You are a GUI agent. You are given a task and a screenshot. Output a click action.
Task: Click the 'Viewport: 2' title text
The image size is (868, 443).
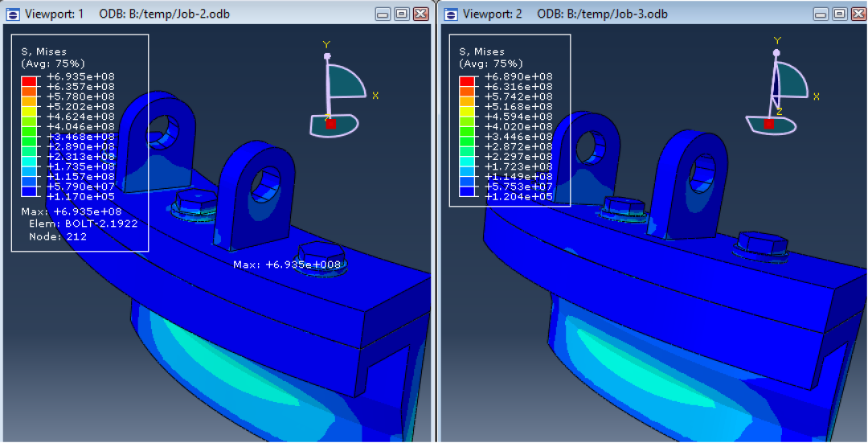(x=492, y=14)
